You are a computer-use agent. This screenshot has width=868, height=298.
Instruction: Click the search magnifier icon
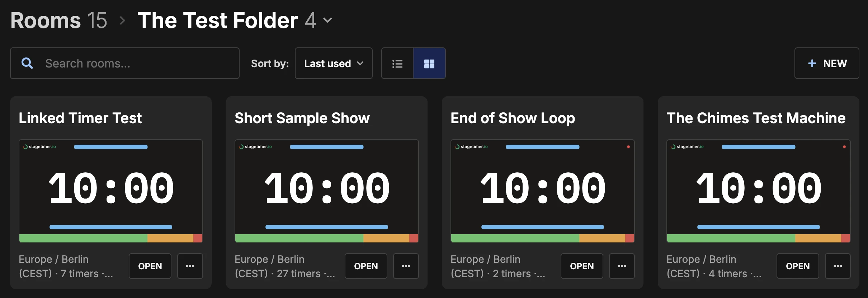[27, 64]
